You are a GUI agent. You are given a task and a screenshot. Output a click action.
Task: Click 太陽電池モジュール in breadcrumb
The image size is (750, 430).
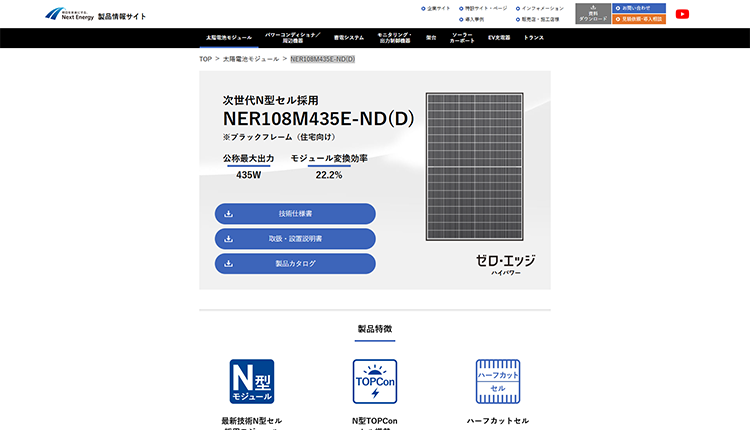coord(251,59)
